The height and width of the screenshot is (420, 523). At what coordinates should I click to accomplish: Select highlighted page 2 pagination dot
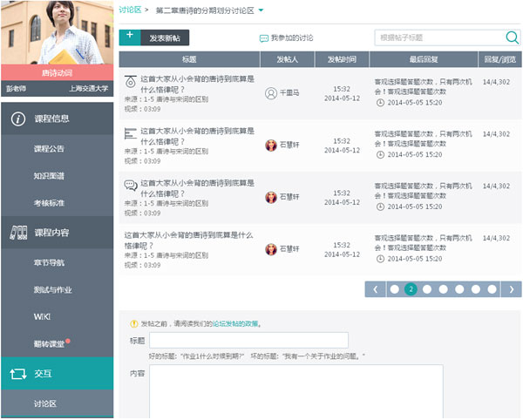point(411,289)
